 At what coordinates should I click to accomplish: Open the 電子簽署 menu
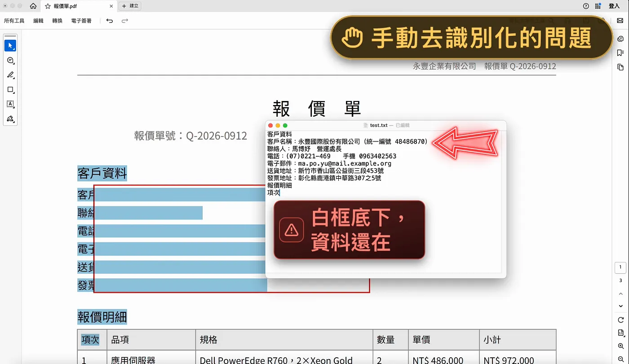[x=81, y=21]
